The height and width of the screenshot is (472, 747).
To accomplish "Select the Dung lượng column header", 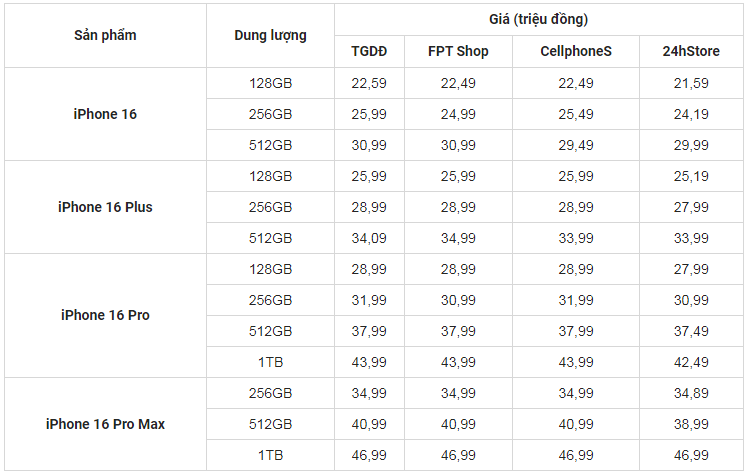I will tap(270, 35).
